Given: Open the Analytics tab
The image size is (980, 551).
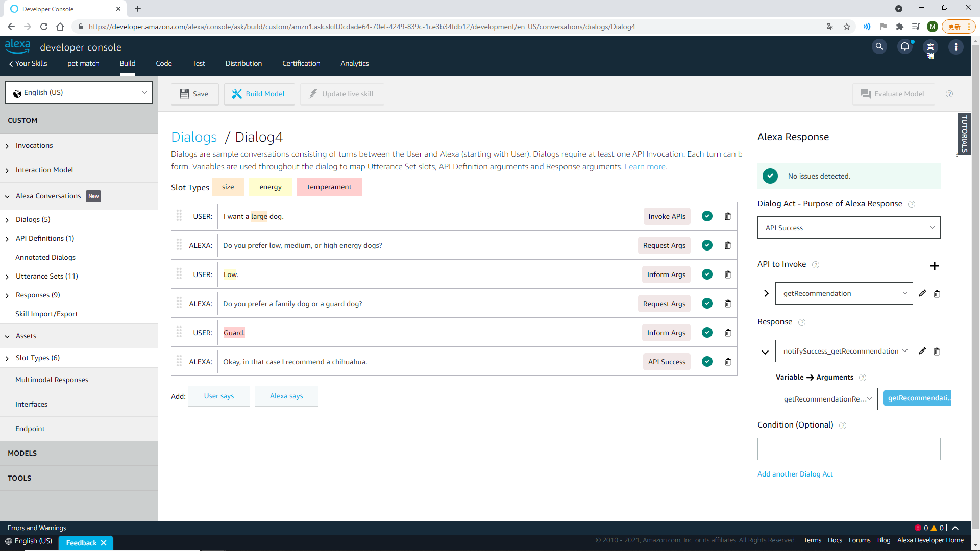Looking at the screenshot, I should click(x=354, y=63).
